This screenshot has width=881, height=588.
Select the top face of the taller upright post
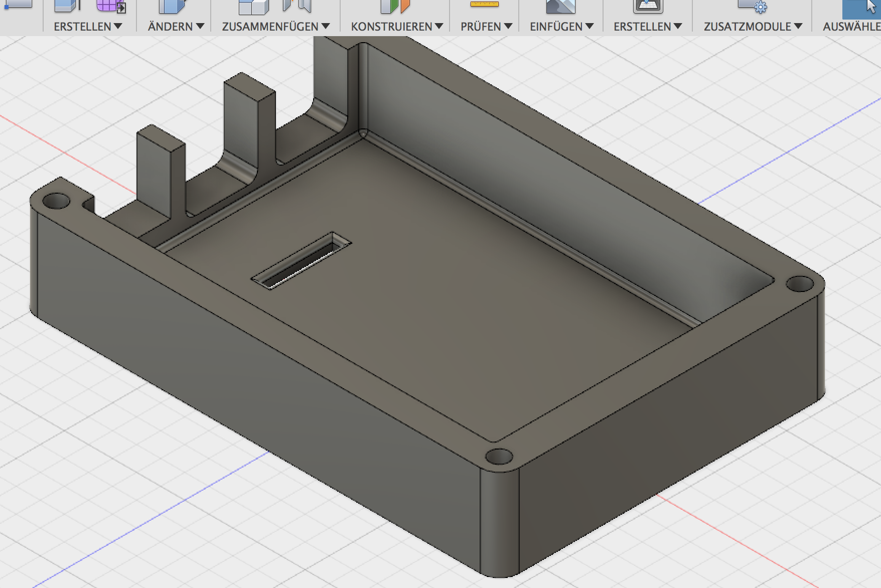click(249, 86)
